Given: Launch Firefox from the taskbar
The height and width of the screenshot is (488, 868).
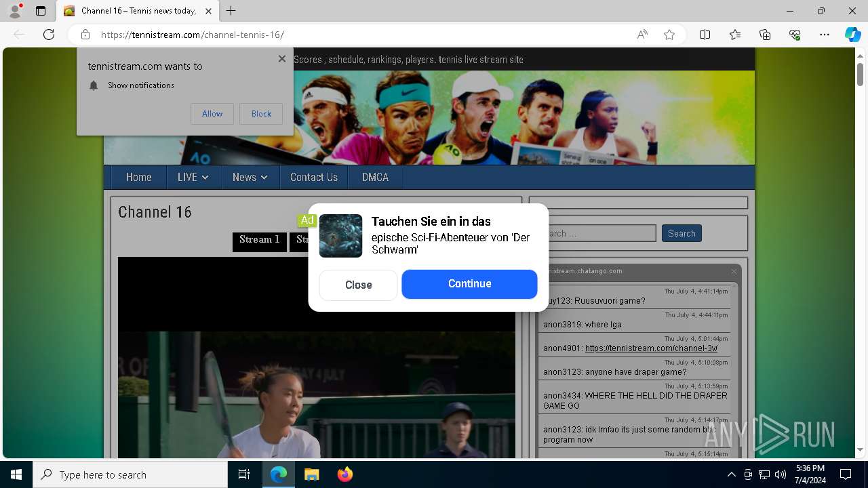Looking at the screenshot, I should (344, 474).
